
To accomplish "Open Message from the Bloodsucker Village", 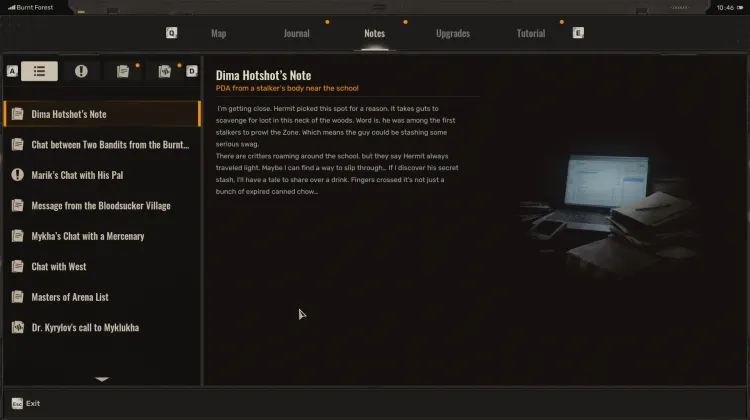I will (102, 206).
